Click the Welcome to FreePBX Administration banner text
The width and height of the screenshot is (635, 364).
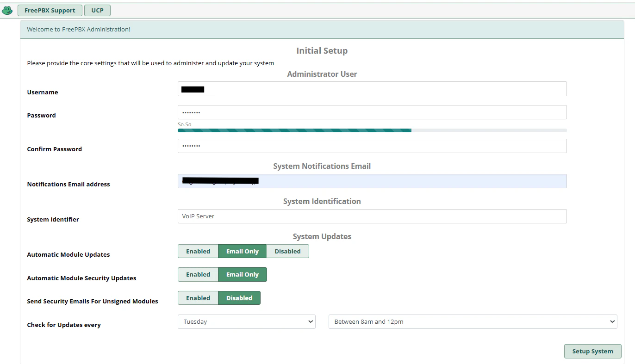point(79,29)
